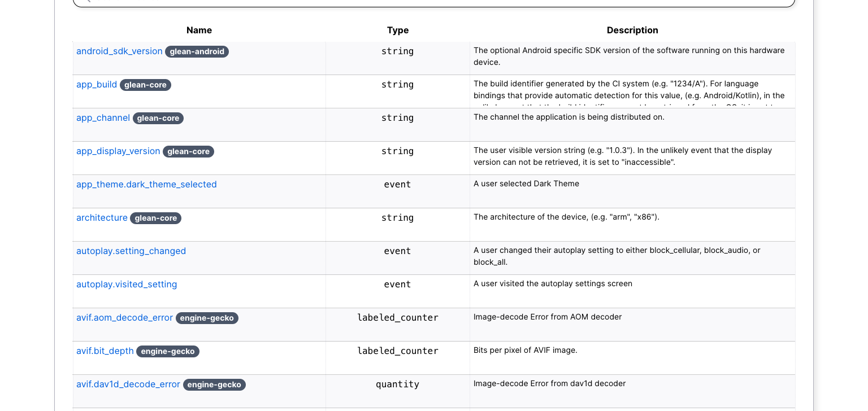Viewport: 868px width, 411px height.
Task: Click engine-gecko badge beside avif.dav1d_decode_error
Action: (x=214, y=384)
